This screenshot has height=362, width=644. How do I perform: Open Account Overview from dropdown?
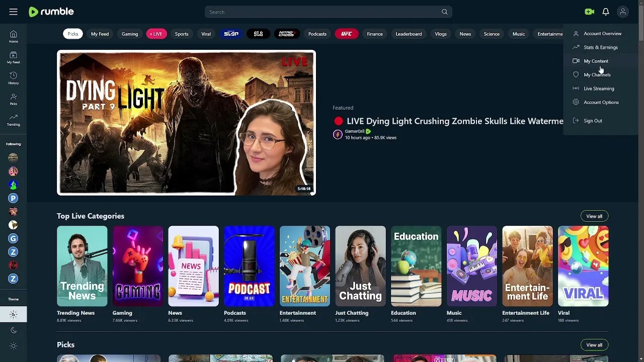(601, 34)
